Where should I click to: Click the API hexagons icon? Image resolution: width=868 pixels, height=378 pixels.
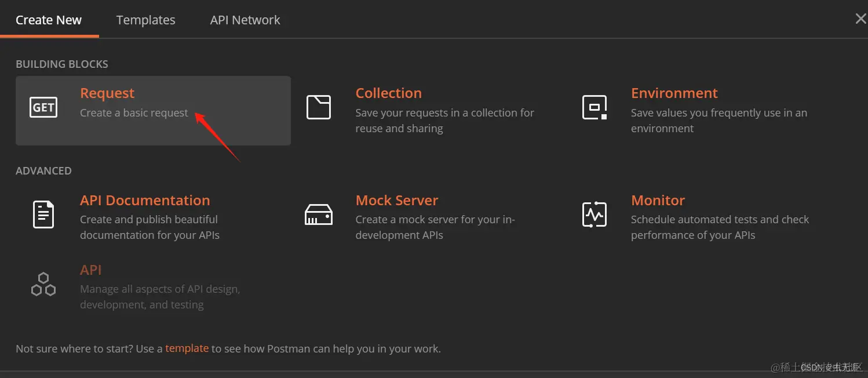point(43,284)
